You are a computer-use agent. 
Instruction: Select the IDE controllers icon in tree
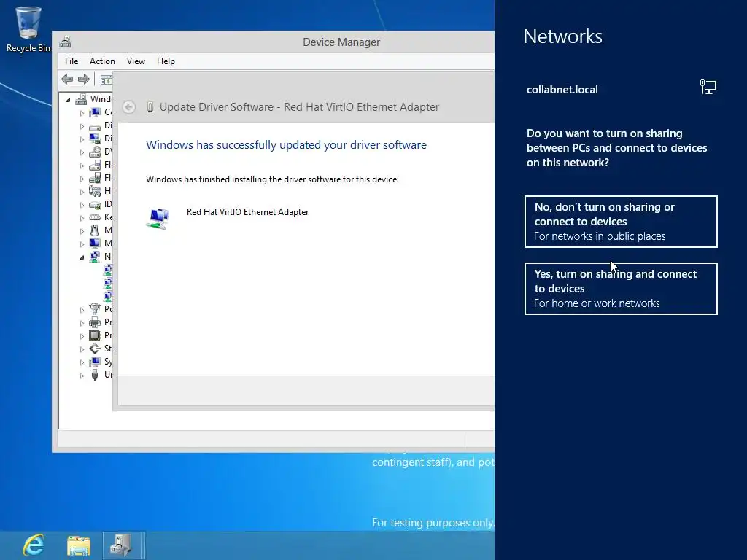(95, 204)
